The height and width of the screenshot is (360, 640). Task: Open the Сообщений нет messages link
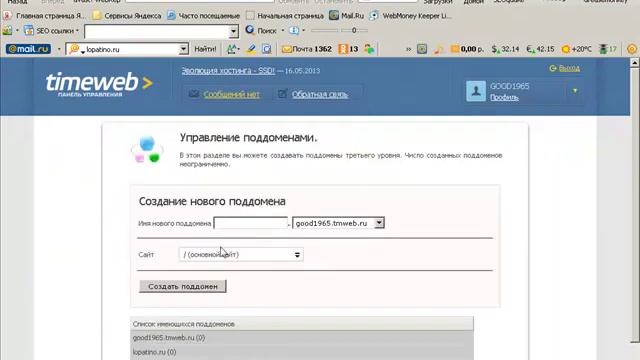(231, 94)
